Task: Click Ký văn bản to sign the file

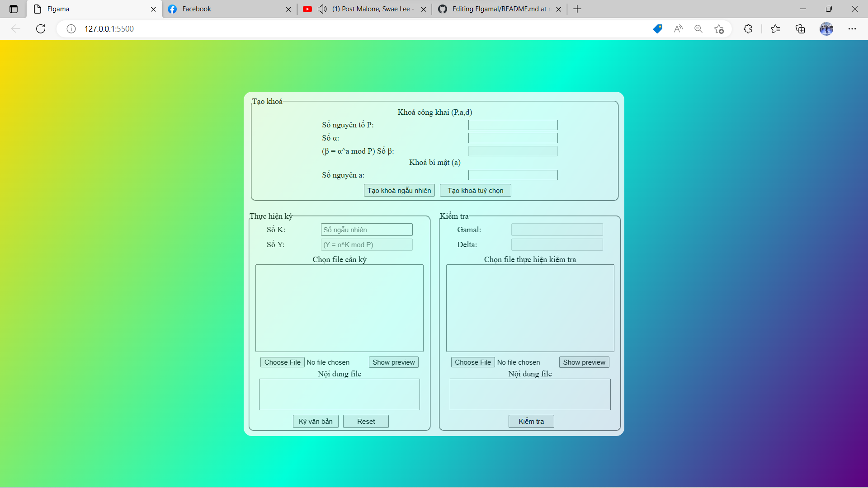Action: 315,421
